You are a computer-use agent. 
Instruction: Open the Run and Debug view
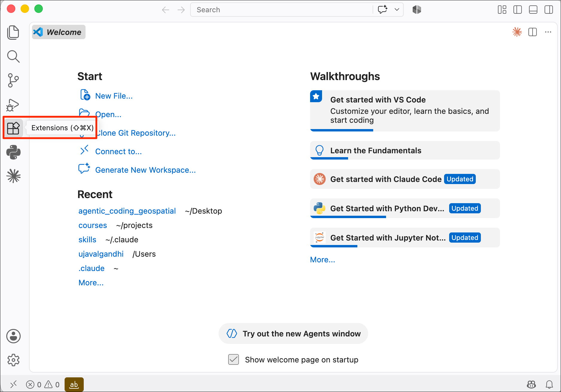(13, 105)
